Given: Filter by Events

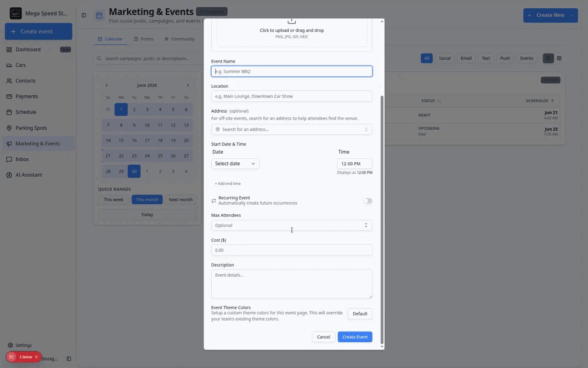Looking at the screenshot, I should point(527,58).
